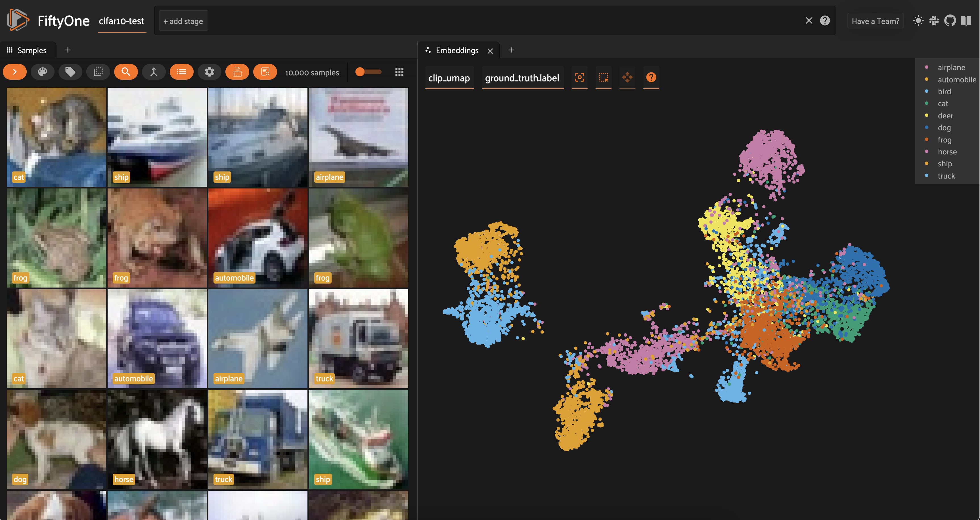Open the color scheme palette
The image size is (980, 520).
[x=42, y=72]
